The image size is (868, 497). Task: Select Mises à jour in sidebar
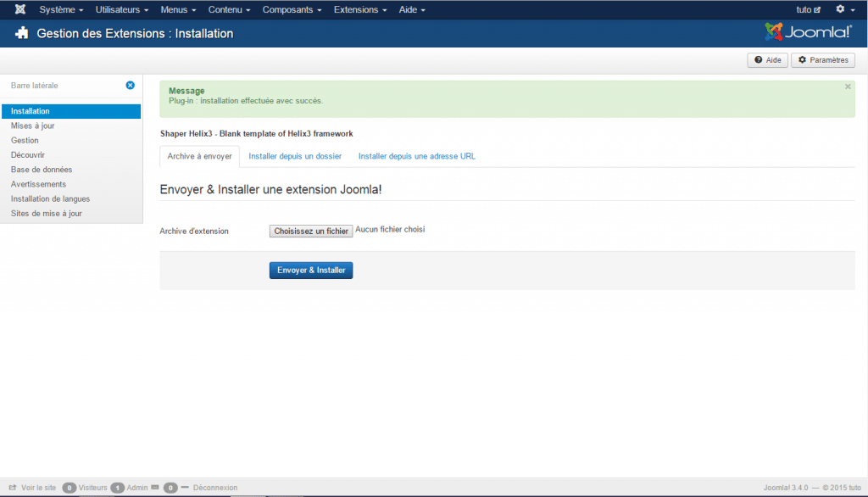coord(33,126)
